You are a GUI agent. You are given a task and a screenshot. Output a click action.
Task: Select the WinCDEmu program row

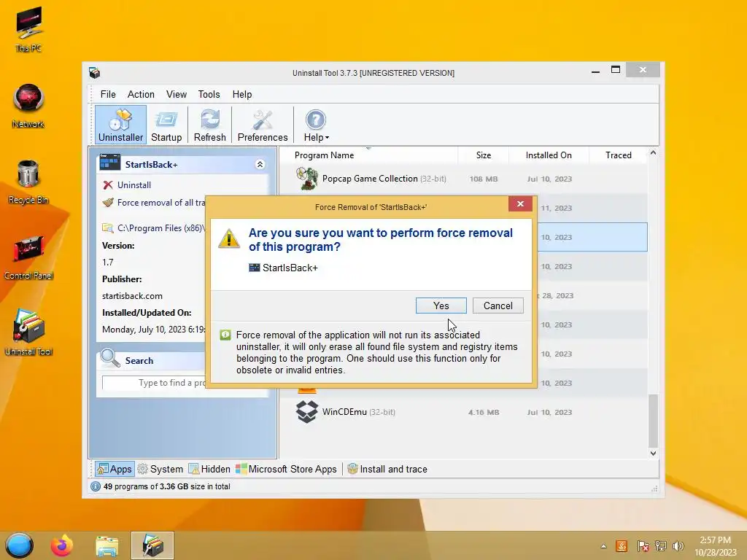click(x=463, y=412)
